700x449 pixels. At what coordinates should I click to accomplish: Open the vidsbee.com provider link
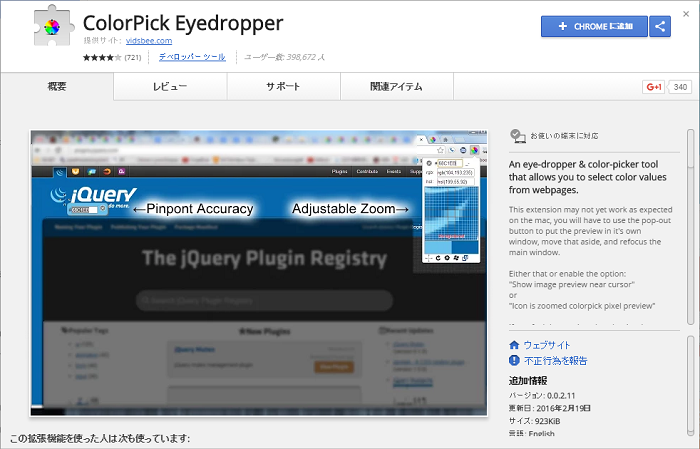click(x=149, y=41)
